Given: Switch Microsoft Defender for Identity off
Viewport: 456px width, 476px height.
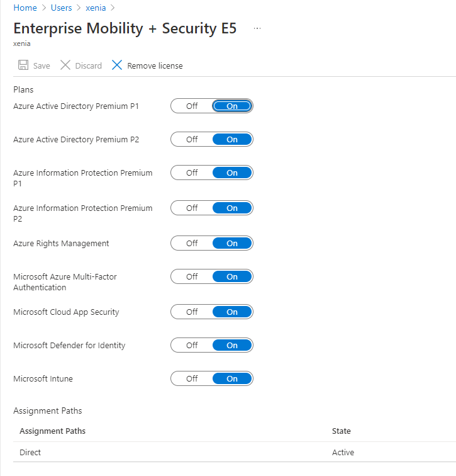Looking at the screenshot, I should (192, 345).
